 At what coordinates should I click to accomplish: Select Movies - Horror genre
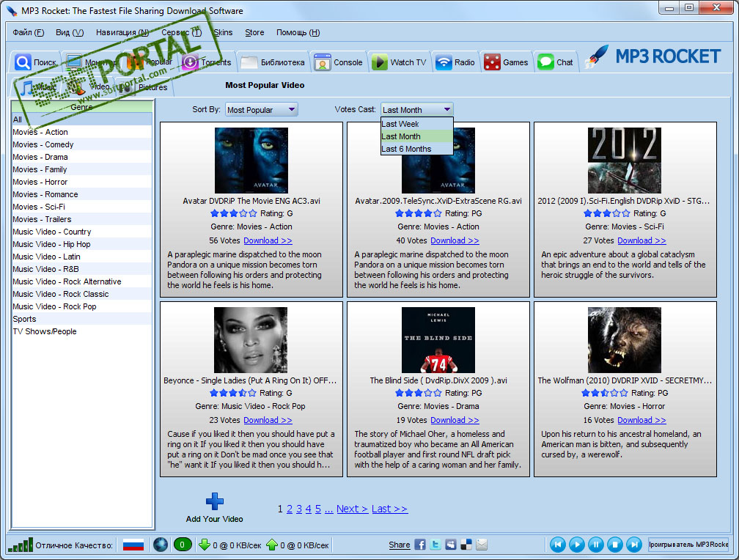tap(82, 182)
